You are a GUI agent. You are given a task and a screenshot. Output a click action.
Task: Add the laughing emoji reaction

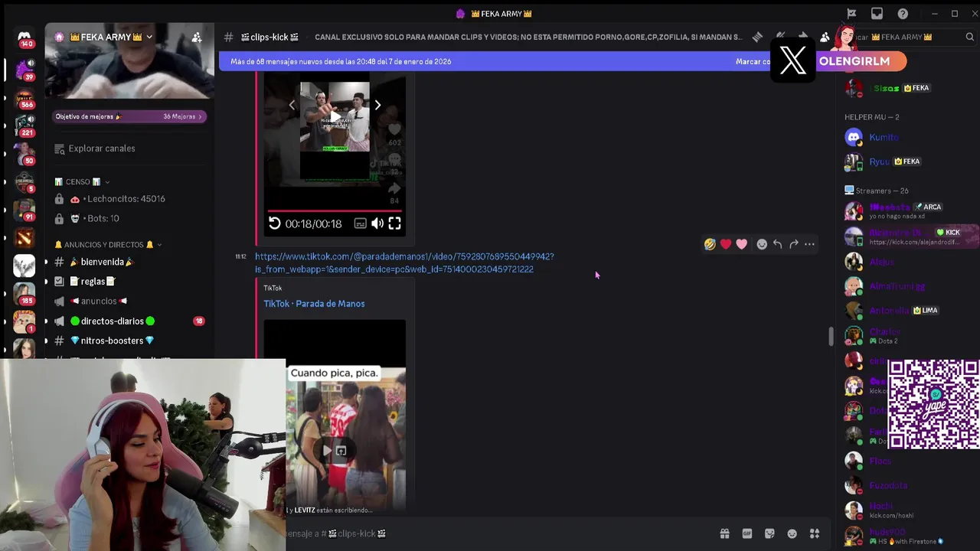(710, 244)
